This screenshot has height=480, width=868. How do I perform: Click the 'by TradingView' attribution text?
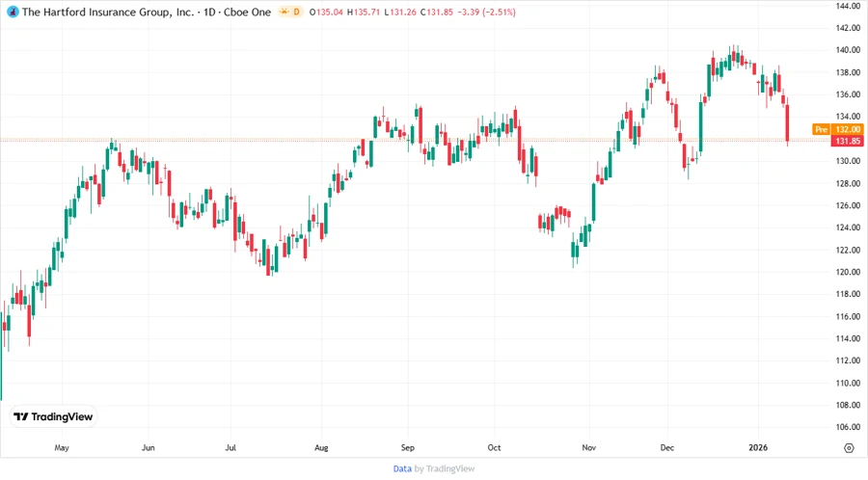click(x=444, y=469)
